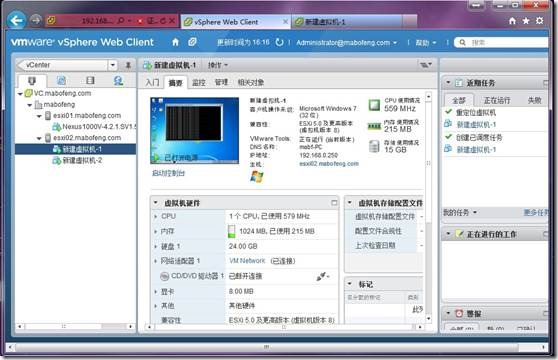Image resolution: width=558 pixels, height=360 pixels.
Task: Click the VM console screen thumbnail
Action: pos(194,130)
